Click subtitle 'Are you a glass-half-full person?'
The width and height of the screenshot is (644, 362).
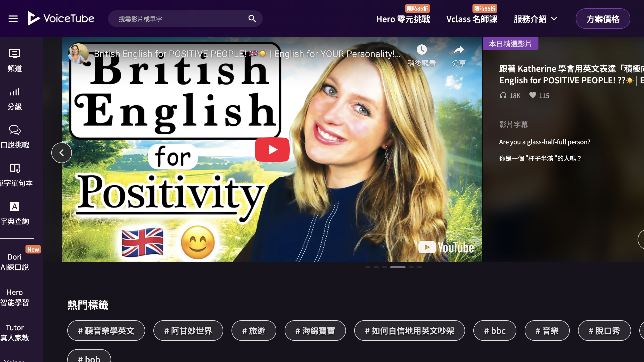[x=544, y=142]
